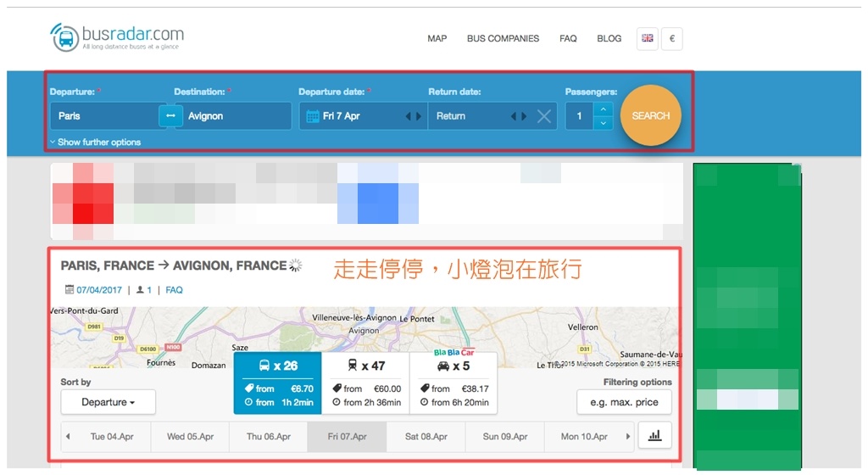The height and width of the screenshot is (475, 868).
Task: Open calendar icon for departure date
Action: click(312, 116)
